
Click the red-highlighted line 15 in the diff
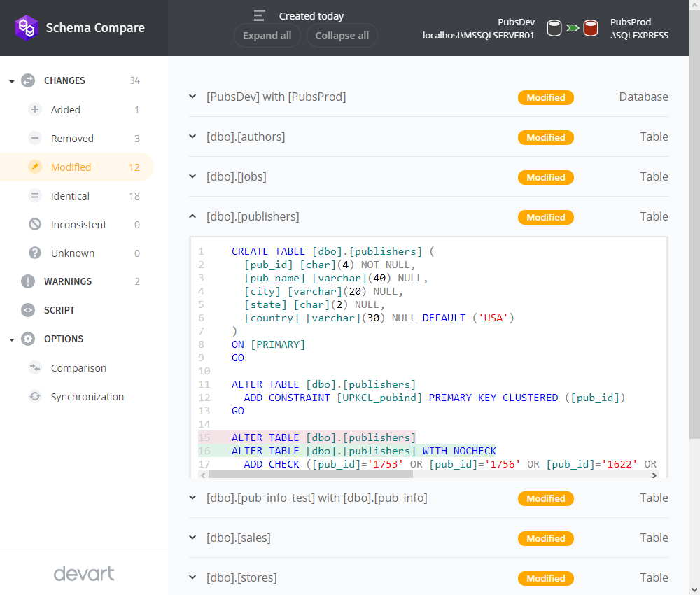307,437
